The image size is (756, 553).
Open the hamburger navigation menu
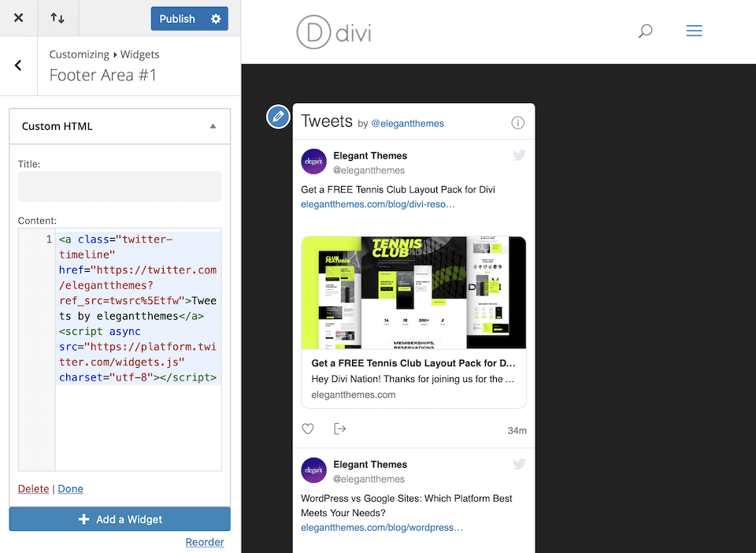694,31
